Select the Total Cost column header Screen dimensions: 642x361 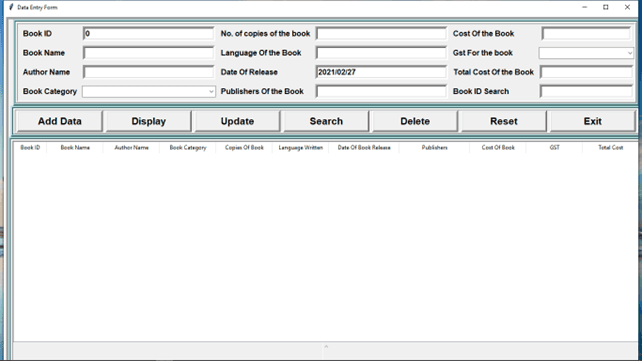pyautogui.click(x=610, y=147)
